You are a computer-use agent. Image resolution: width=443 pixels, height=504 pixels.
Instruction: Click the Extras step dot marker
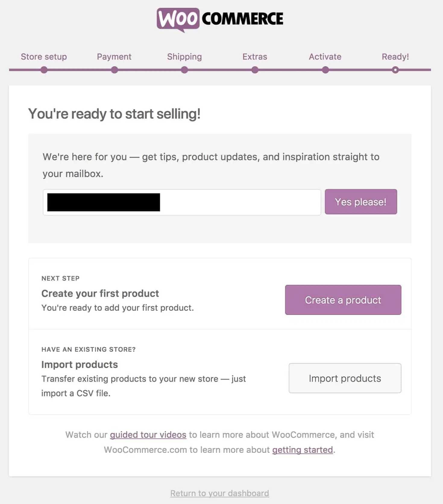pyautogui.click(x=255, y=70)
